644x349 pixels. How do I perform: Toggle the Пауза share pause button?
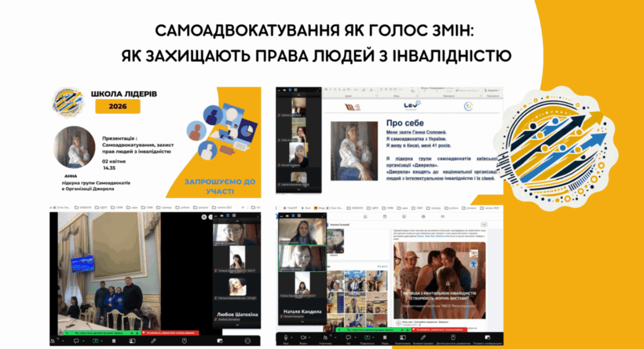(x=384, y=337)
